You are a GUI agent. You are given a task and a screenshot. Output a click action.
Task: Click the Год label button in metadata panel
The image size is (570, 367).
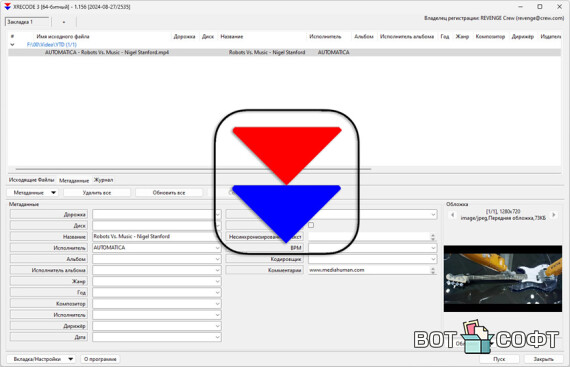pyautogui.click(x=49, y=293)
